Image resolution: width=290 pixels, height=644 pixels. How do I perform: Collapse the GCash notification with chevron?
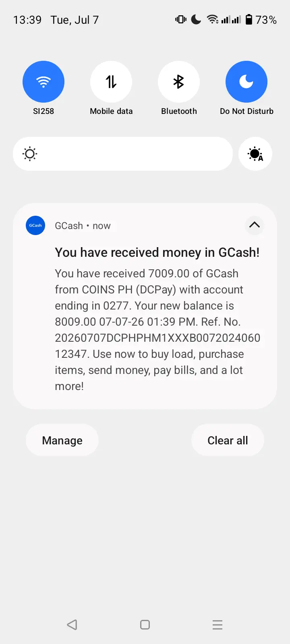pos(255,225)
